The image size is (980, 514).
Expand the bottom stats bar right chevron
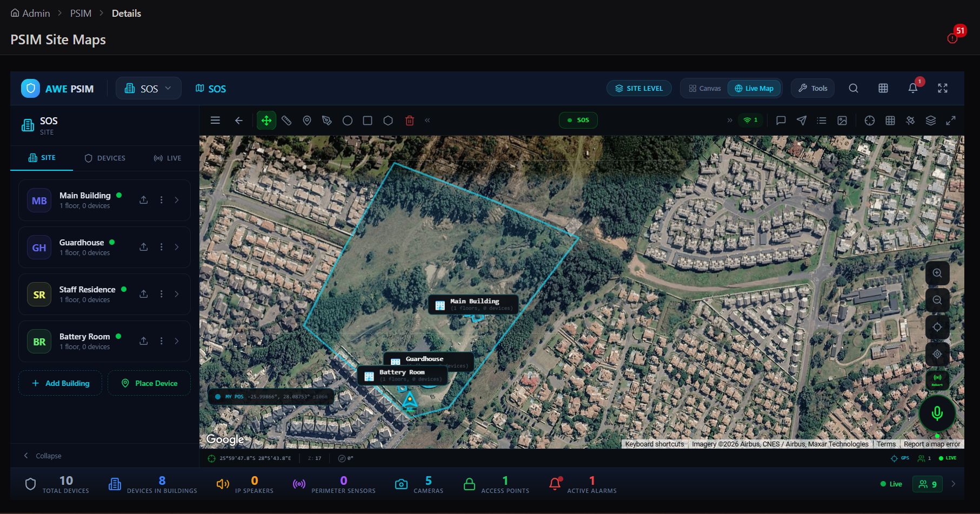(954, 484)
